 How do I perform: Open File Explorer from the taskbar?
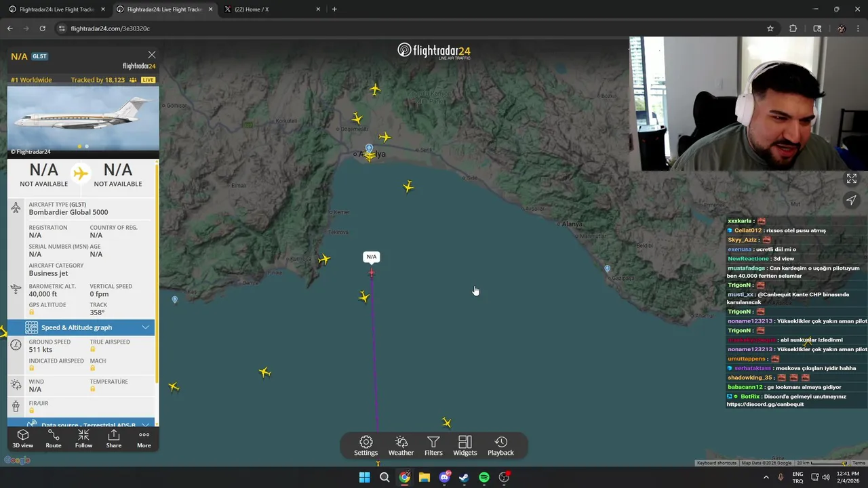(x=424, y=477)
